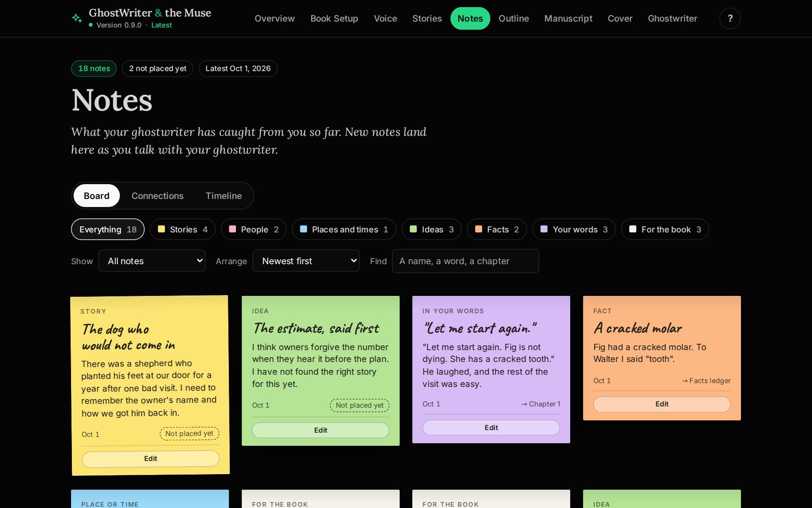
Task: Click Not placed yet on the story note
Action: 189,433
